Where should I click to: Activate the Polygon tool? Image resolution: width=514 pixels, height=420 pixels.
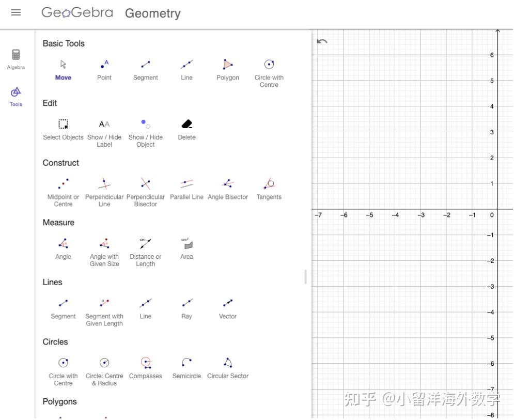tap(227, 70)
